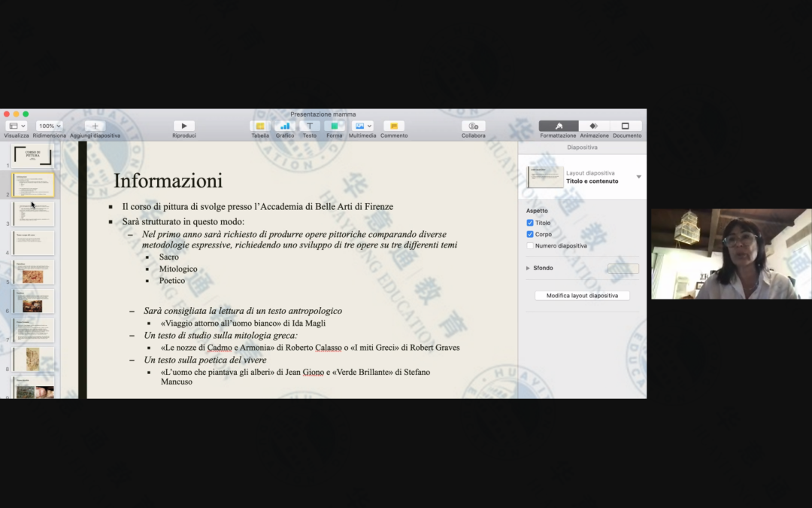This screenshot has height=508, width=812.
Task: Select slide 4 thumbnail in navigator
Action: tap(33, 242)
